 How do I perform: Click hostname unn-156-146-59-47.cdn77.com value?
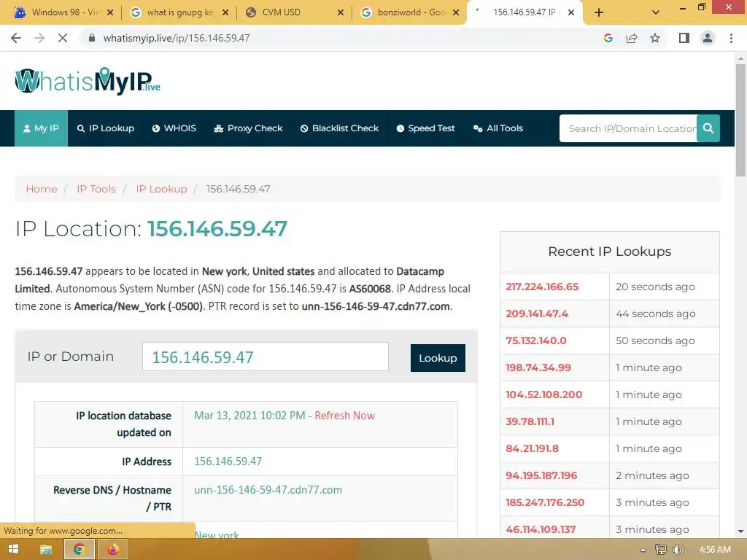268,490
